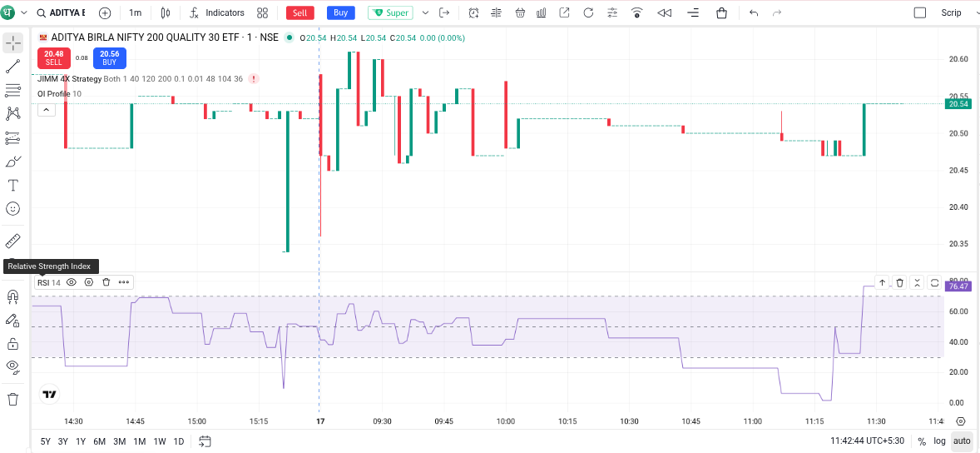The image size is (980, 453).
Task: Toggle the fullscreen square checkbox near Scrip
Action: pyautogui.click(x=920, y=12)
